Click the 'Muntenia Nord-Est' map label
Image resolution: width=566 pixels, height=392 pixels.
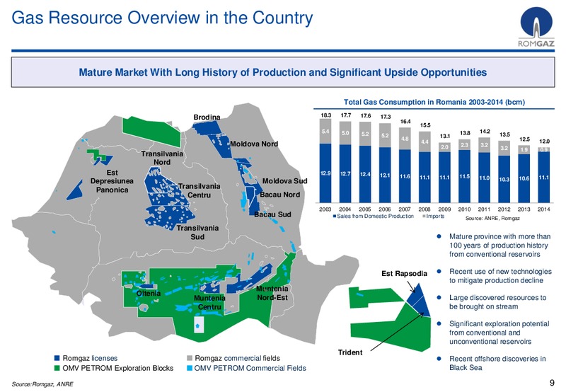point(272,293)
